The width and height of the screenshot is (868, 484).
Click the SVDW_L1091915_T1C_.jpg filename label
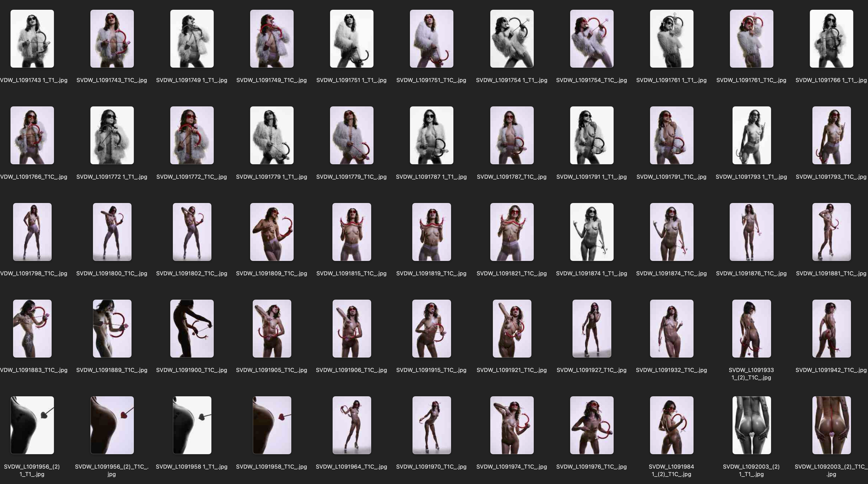(x=431, y=370)
